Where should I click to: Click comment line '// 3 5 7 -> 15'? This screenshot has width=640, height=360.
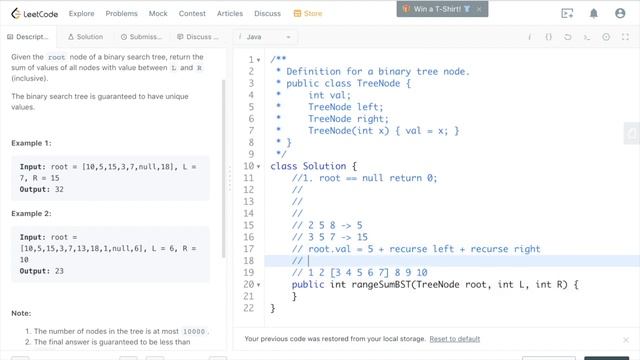[330, 237]
